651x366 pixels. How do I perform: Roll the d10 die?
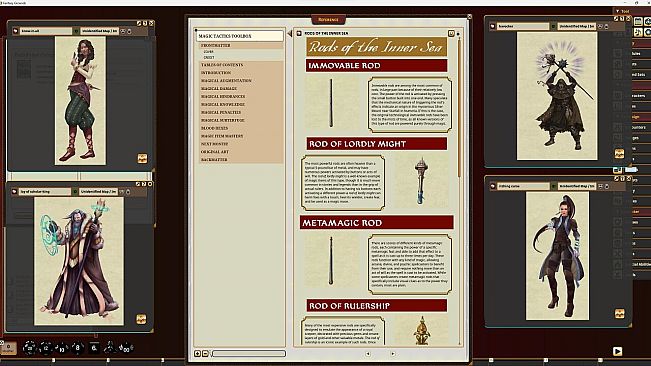(61, 348)
